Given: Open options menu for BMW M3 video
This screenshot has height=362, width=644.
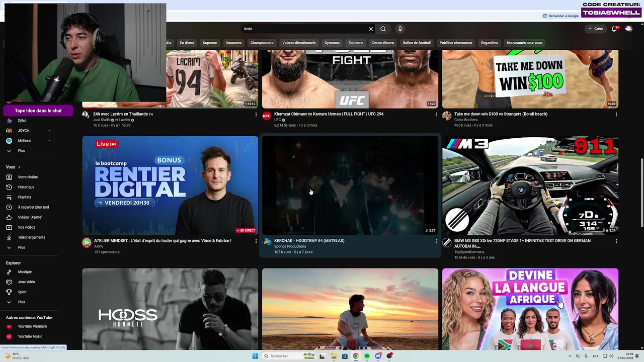Looking at the screenshot, I should point(616,241).
